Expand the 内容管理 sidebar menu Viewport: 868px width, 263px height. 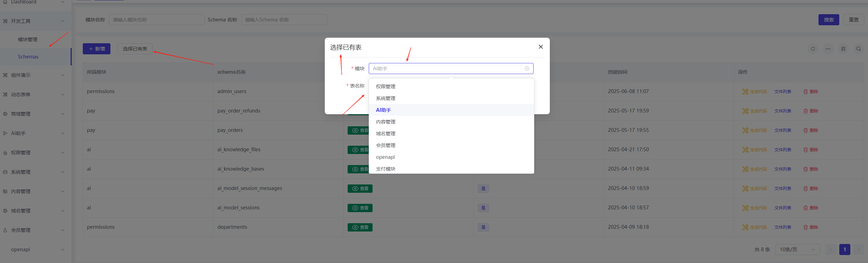36,191
